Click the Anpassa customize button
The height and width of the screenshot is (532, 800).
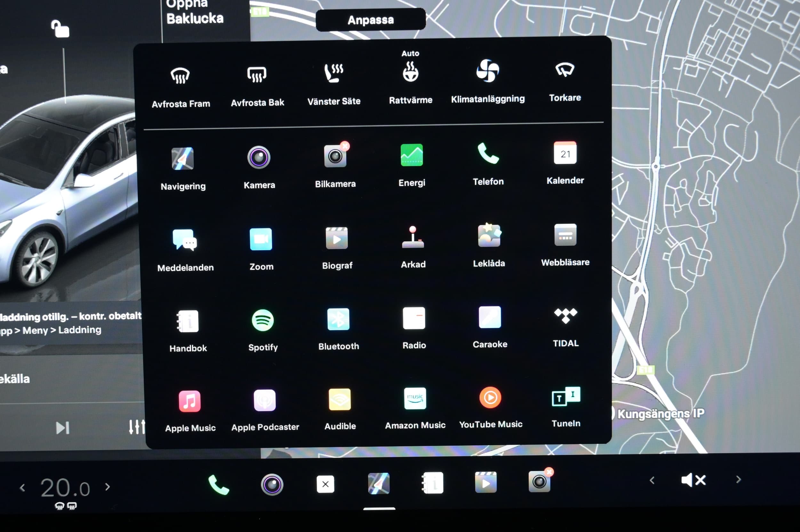coord(371,20)
